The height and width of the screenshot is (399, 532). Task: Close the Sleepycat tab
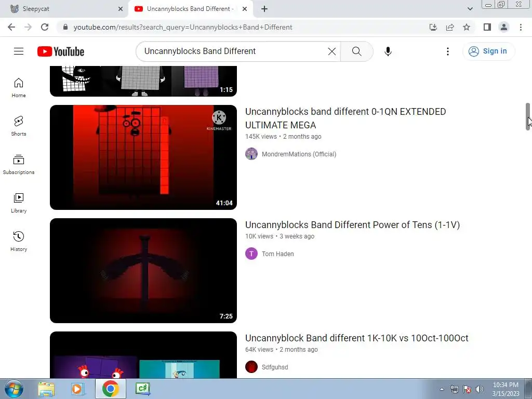(121, 9)
